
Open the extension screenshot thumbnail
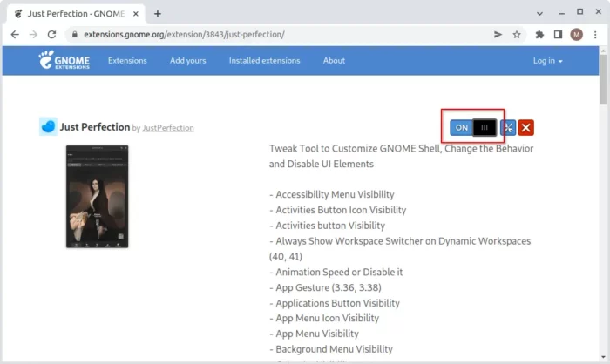click(x=98, y=197)
